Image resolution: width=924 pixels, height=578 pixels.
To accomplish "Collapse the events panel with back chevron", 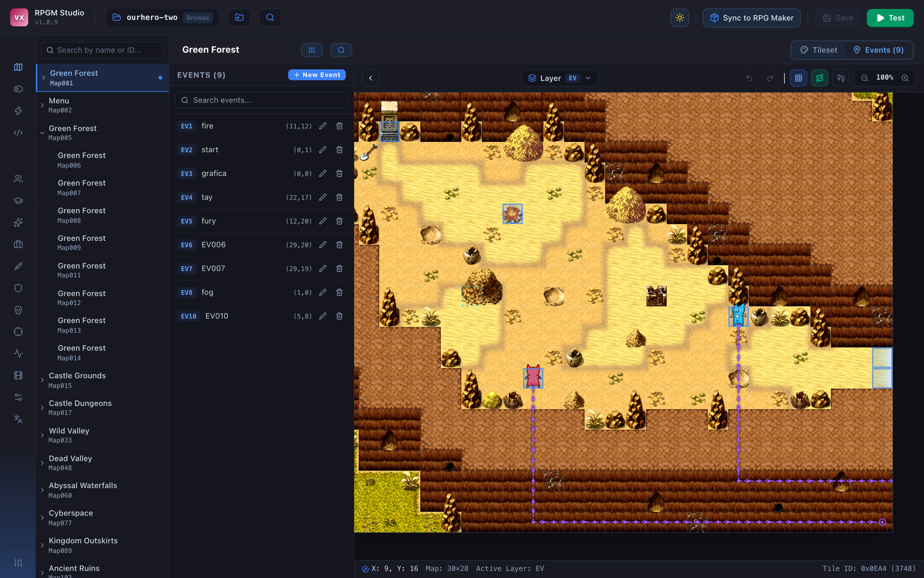I will click(x=370, y=78).
